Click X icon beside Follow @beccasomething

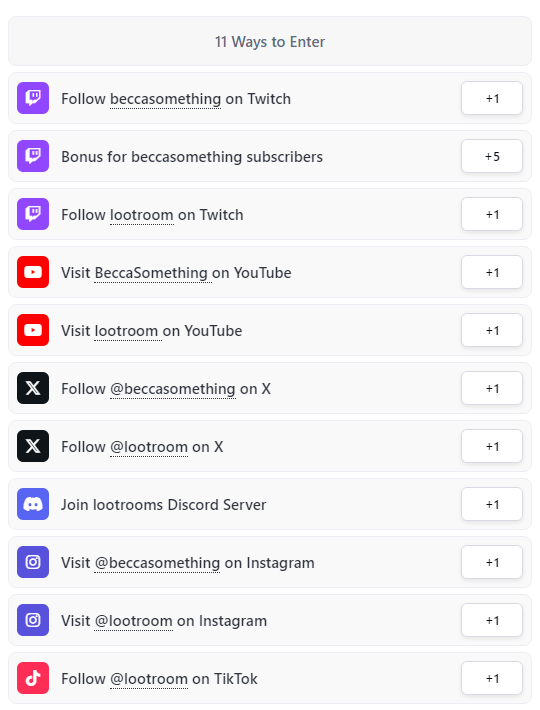33,388
